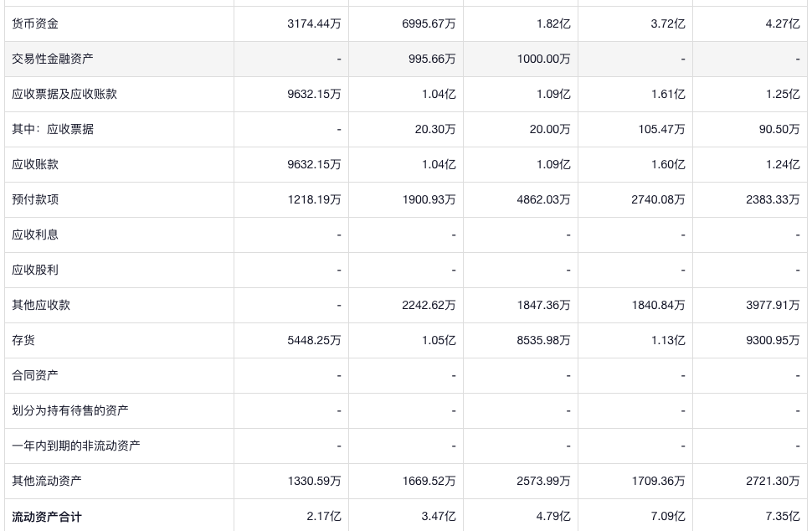Click the 存货 row label

(x=23, y=340)
